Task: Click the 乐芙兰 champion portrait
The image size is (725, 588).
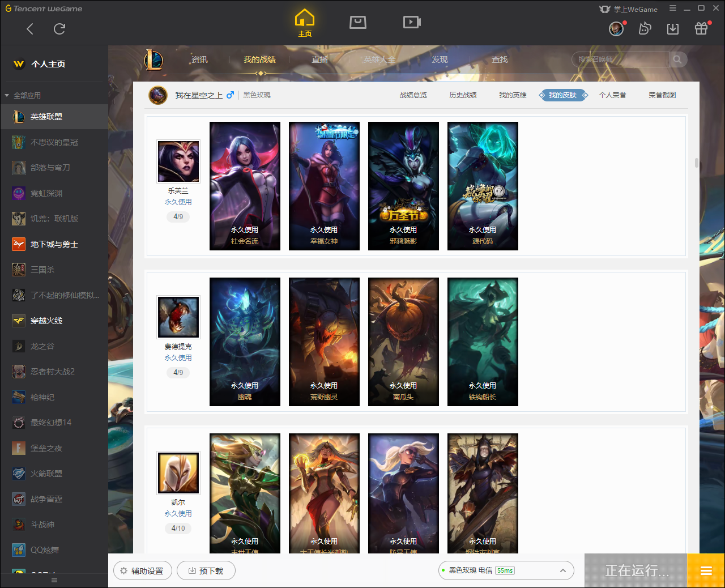Action: (178, 161)
